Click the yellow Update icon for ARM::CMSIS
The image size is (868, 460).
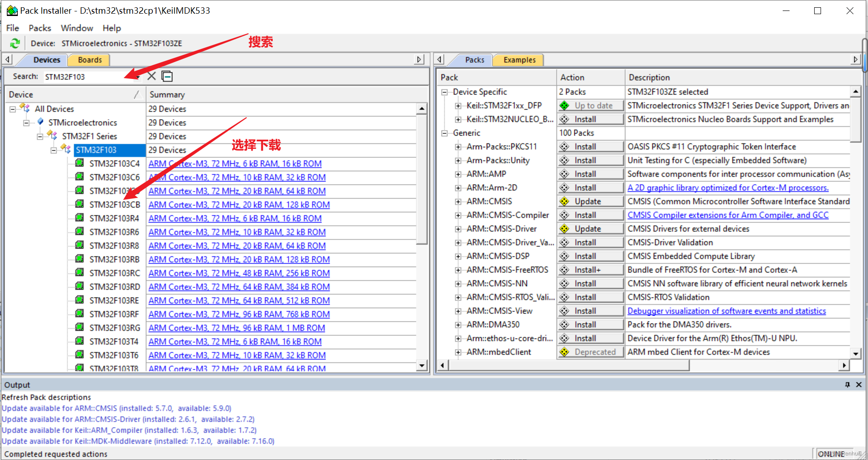tap(565, 201)
